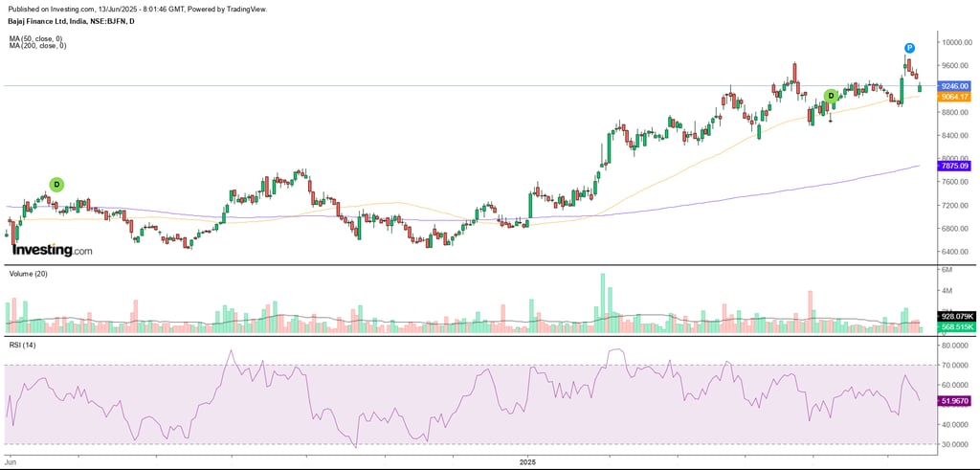Click the 2025 time axis label
The image size is (980, 470).
point(528,463)
